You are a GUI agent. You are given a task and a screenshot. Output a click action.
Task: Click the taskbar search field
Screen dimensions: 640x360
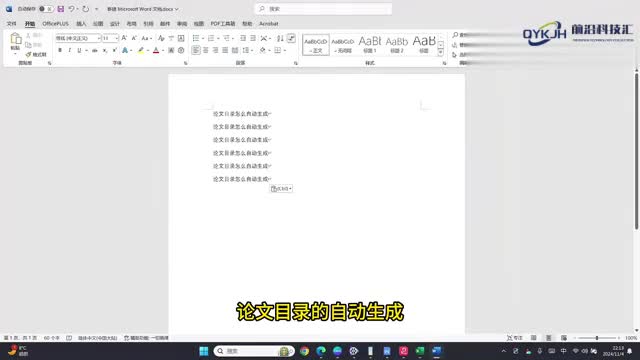coord(254,351)
